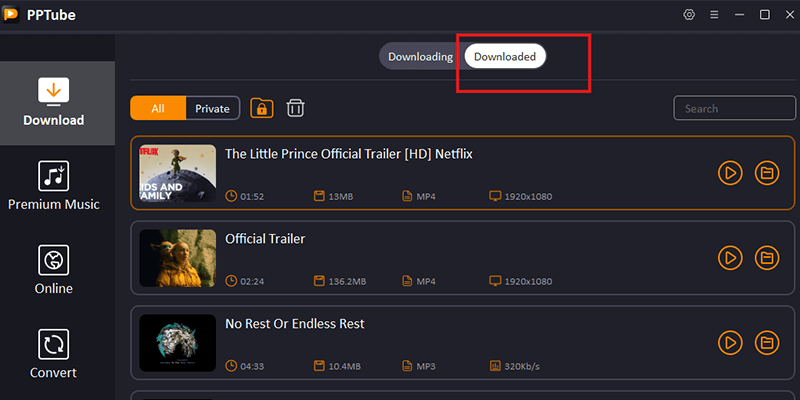
Task: Open folder for No Rest Or Endless Rest
Action: coord(767,342)
